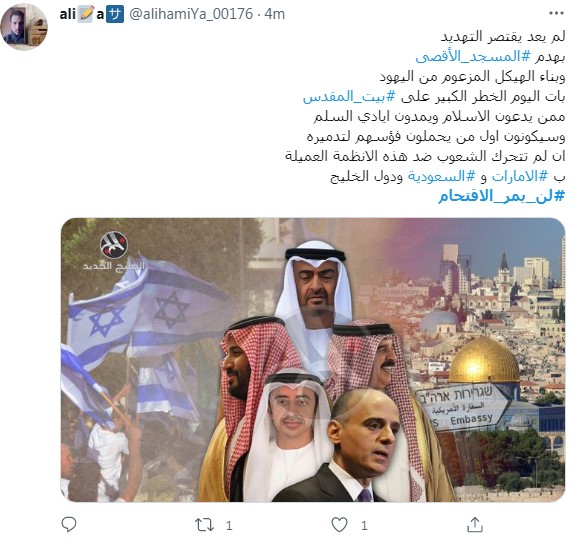Click the like count number
This screenshot has height=540, width=581.
click(x=364, y=526)
